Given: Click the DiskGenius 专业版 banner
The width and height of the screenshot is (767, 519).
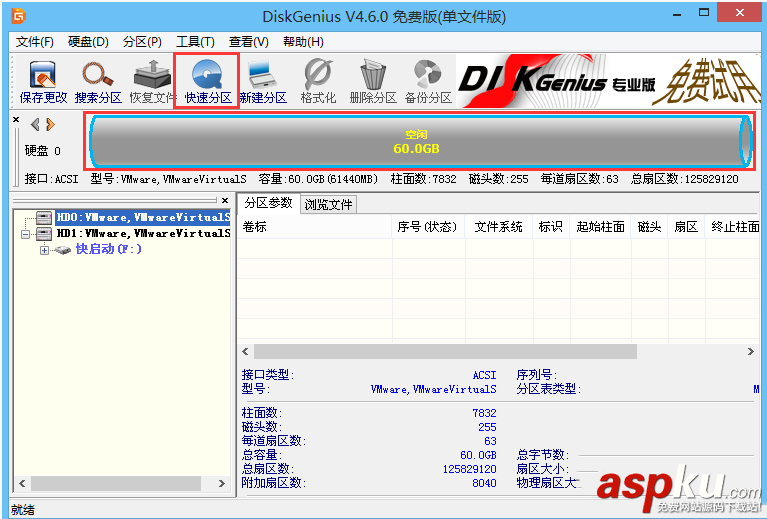Looking at the screenshot, I should [x=609, y=81].
